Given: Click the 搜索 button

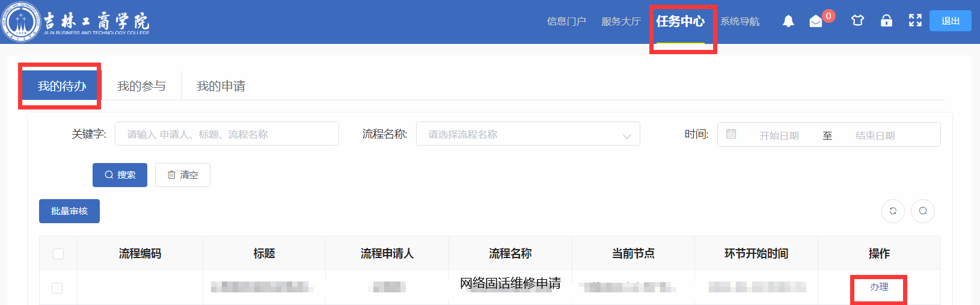Looking at the screenshot, I should (120, 175).
